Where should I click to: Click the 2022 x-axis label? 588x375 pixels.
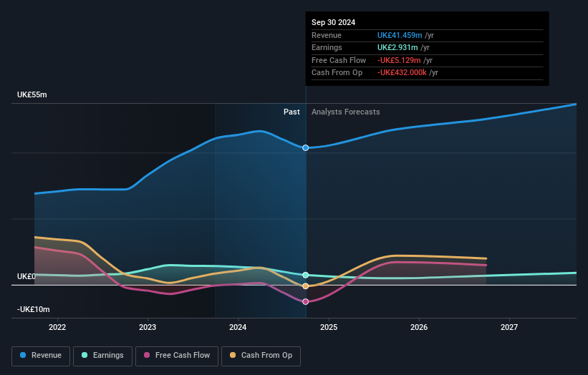pos(57,328)
